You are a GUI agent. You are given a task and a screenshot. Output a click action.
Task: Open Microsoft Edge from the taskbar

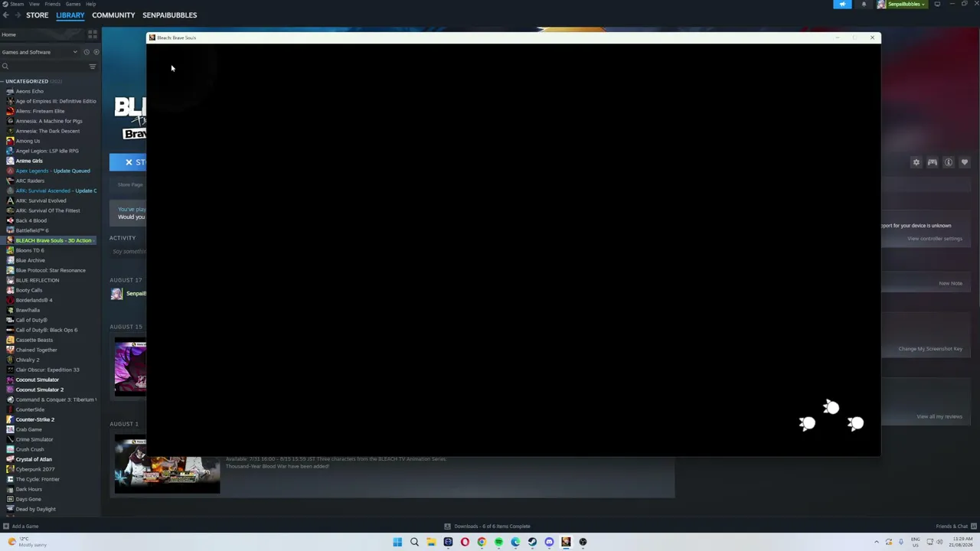coord(515,542)
